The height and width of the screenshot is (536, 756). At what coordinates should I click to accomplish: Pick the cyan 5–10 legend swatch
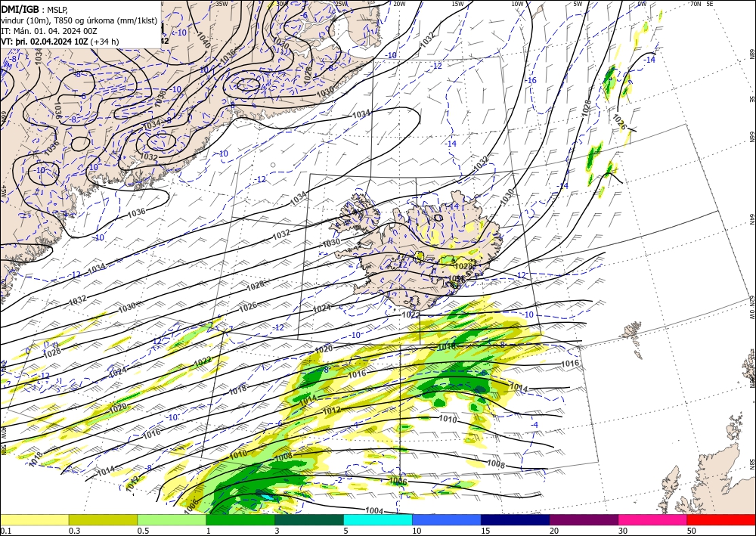378,519
